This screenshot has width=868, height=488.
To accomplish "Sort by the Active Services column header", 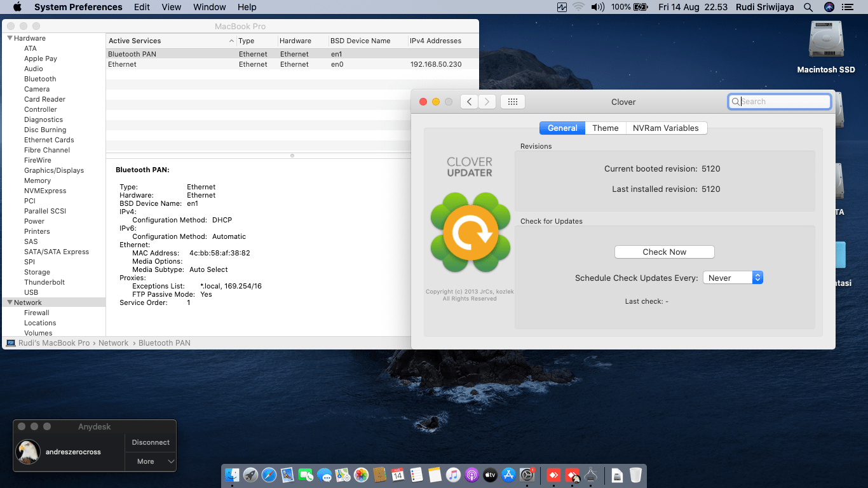I will (171, 41).
